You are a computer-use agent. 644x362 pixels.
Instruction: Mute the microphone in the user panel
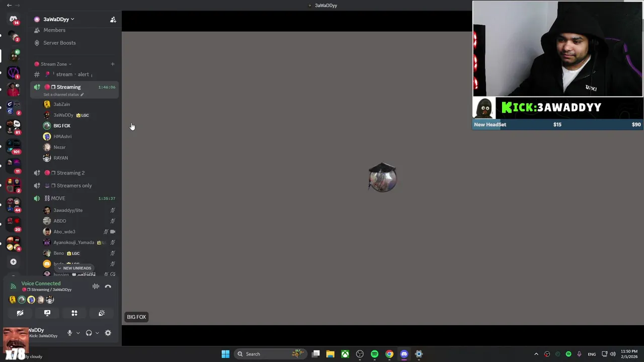(x=70, y=333)
